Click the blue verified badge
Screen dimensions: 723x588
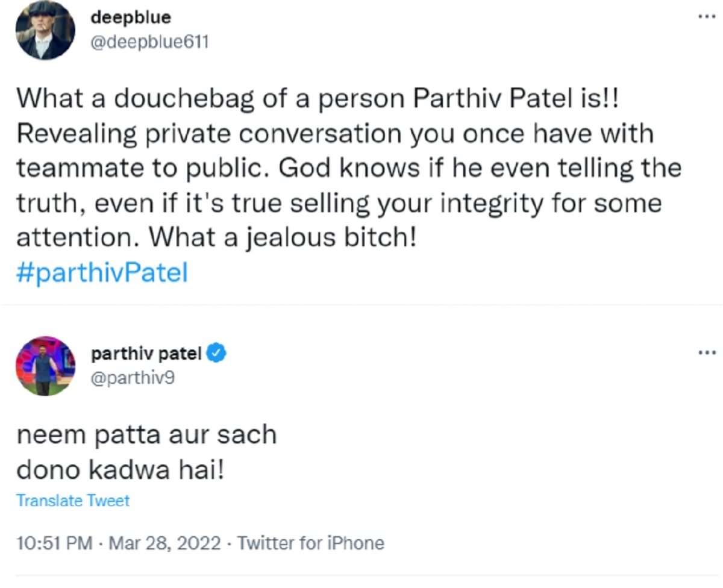point(217,353)
